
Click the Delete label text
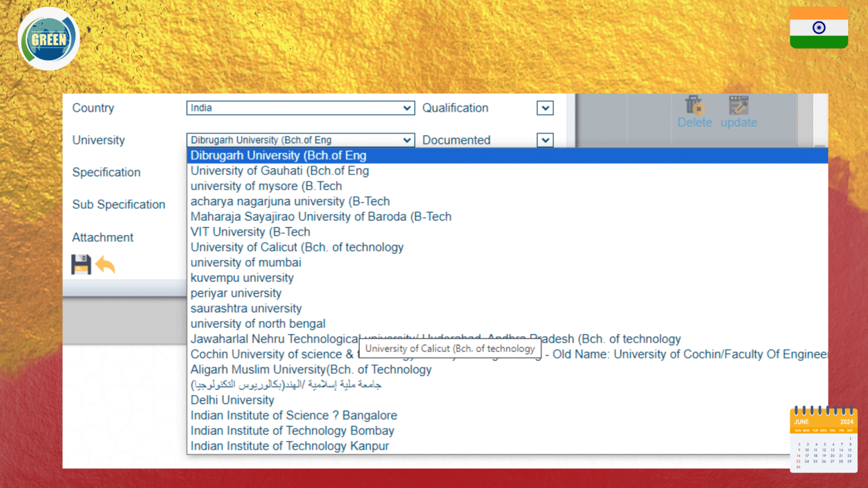(x=695, y=123)
